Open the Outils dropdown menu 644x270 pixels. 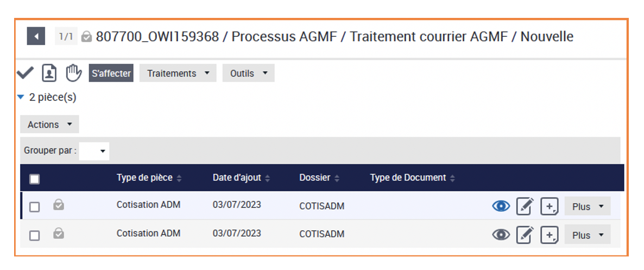tap(248, 73)
